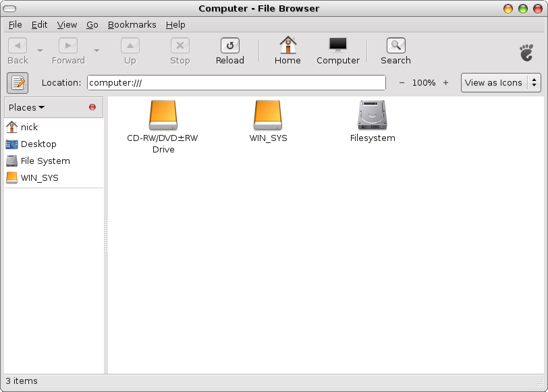Click the Stop toolbar icon
Viewport: 548px width, 392px height.
point(180,46)
